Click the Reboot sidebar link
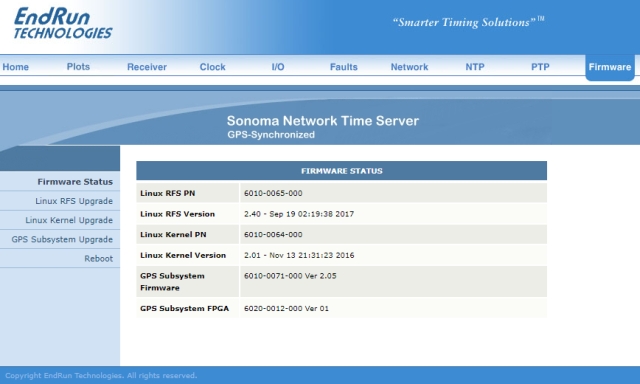The width and height of the screenshot is (640, 384). tap(98, 259)
